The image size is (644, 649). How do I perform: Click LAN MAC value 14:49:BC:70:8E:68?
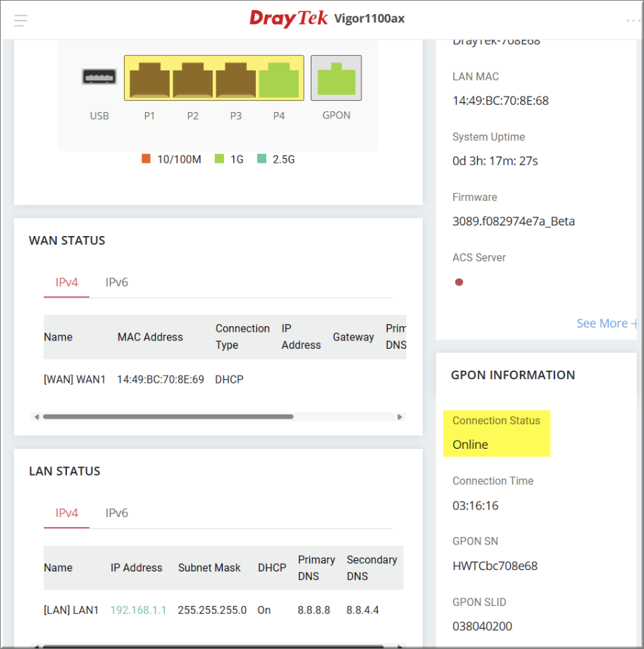point(501,101)
